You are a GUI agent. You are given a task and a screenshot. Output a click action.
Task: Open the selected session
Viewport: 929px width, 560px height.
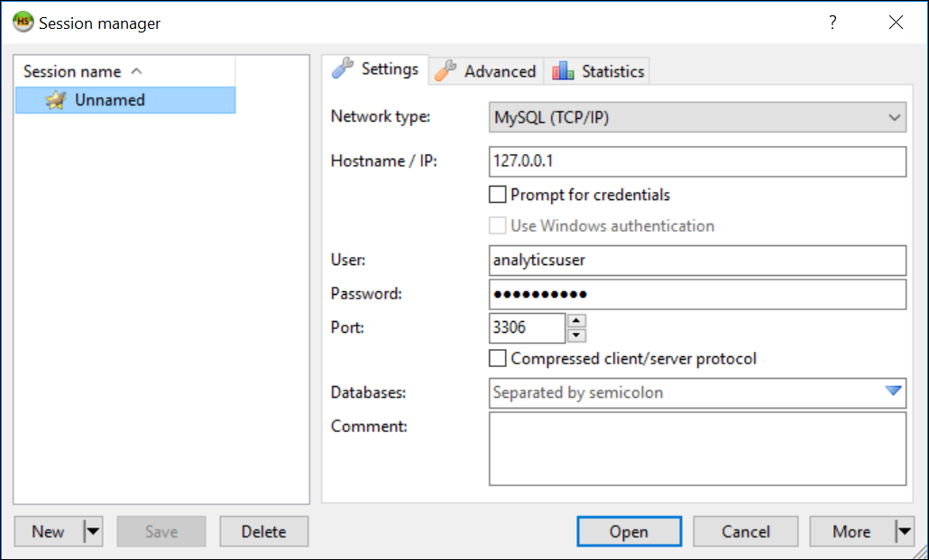(629, 531)
